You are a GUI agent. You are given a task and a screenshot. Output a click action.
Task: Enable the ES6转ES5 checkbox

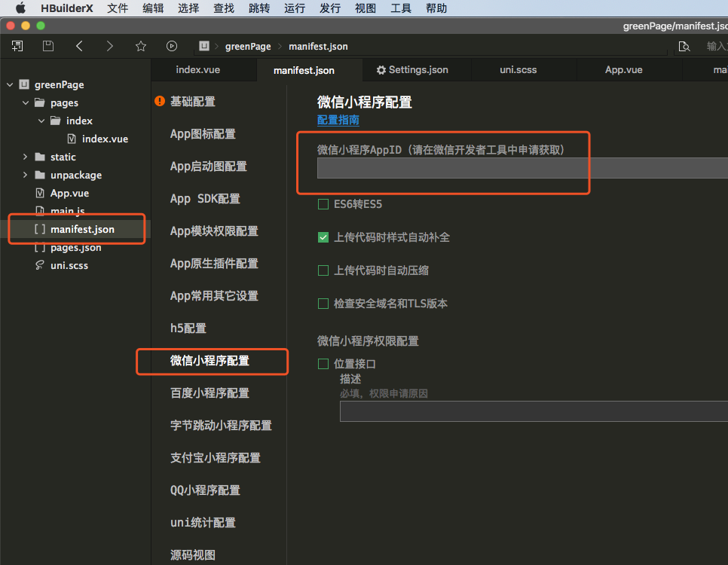(x=323, y=204)
